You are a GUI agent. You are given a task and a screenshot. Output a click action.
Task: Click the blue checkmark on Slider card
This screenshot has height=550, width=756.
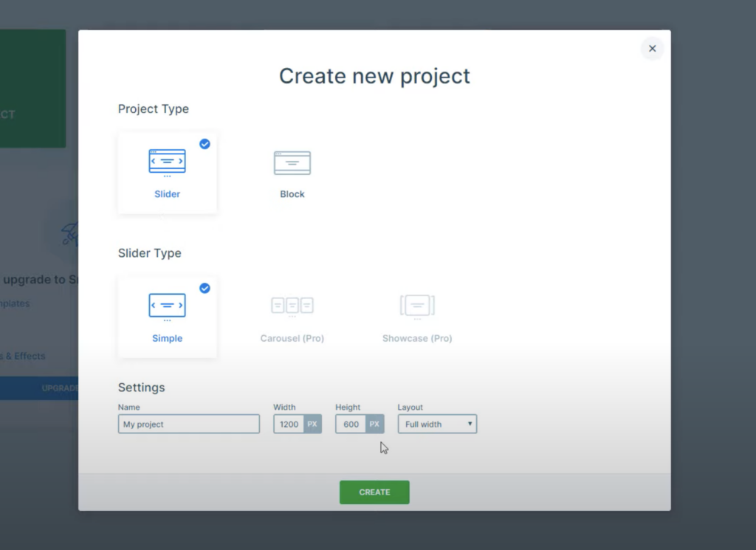pyautogui.click(x=205, y=144)
